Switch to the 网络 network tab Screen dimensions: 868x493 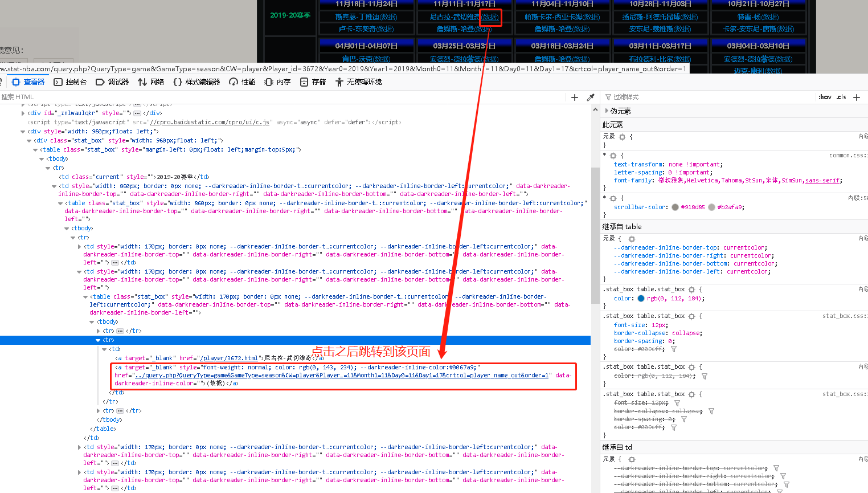point(151,82)
